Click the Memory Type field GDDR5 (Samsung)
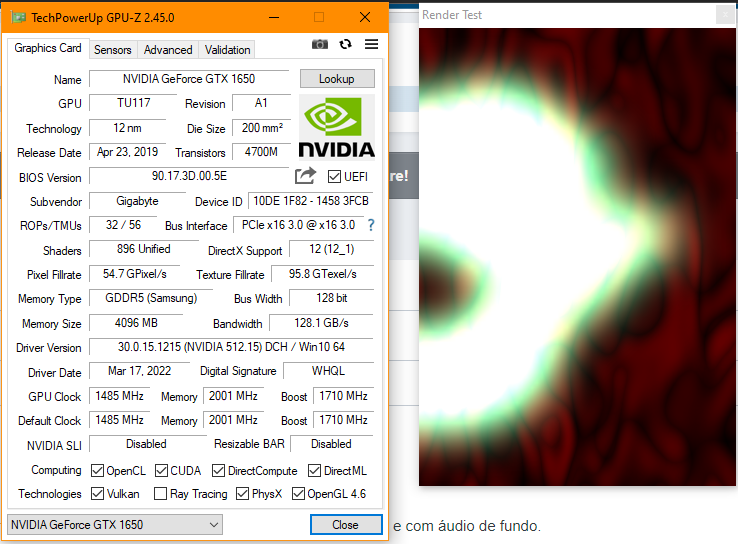The width and height of the screenshot is (738, 544). coord(151,298)
